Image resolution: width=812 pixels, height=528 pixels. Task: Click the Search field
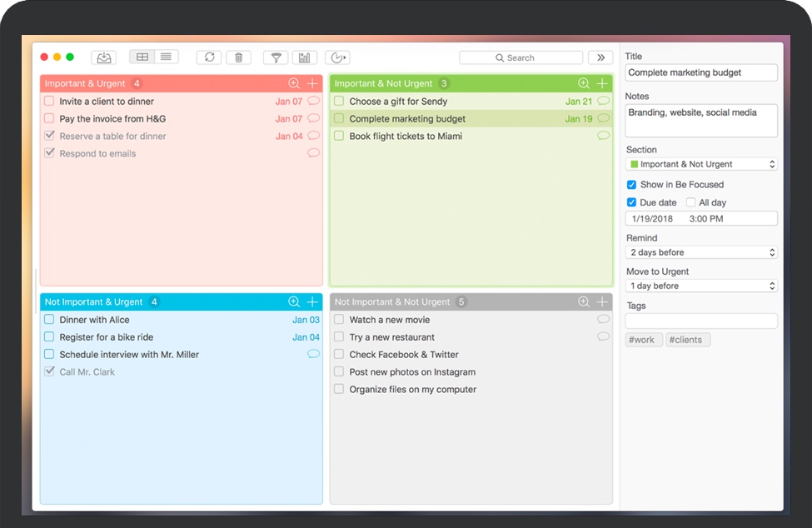[521, 57]
